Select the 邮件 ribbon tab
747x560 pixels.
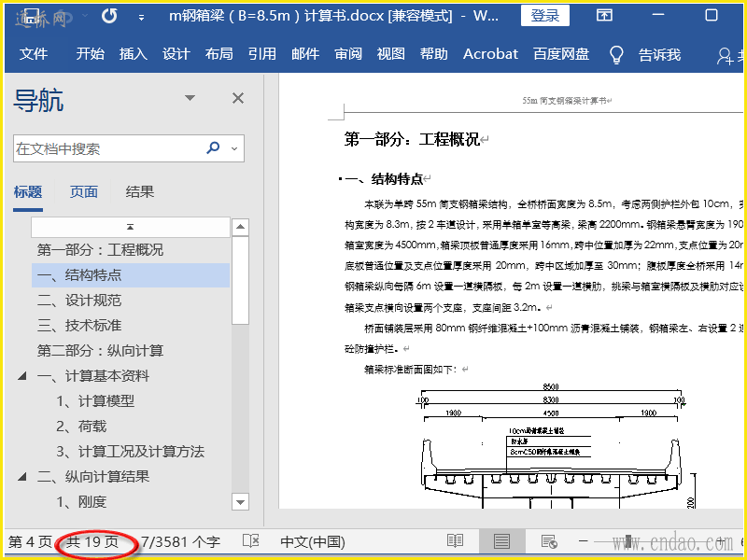click(305, 54)
